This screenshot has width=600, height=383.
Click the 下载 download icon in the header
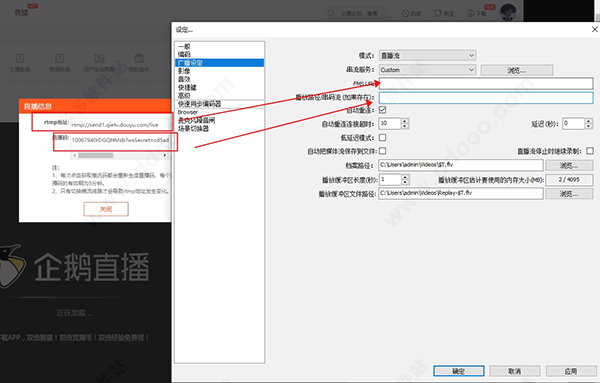click(x=471, y=13)
